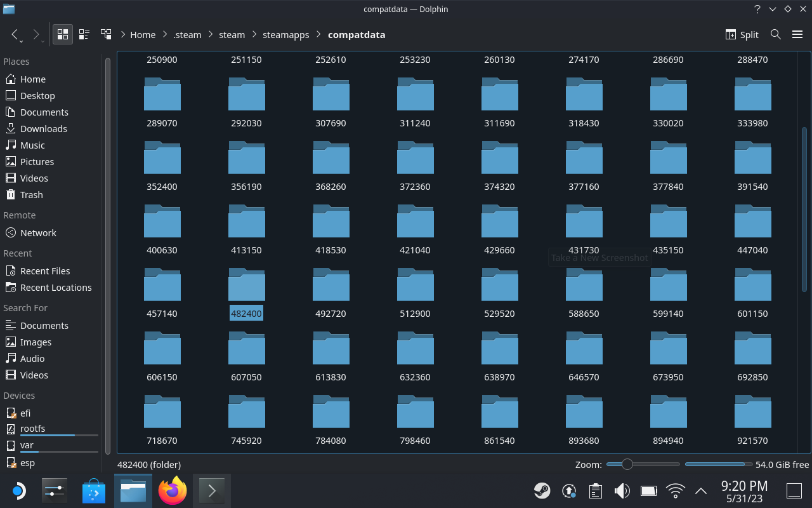Select the rootfs device
This screenshot has height=508, width=812.
(x=32, y=429)
